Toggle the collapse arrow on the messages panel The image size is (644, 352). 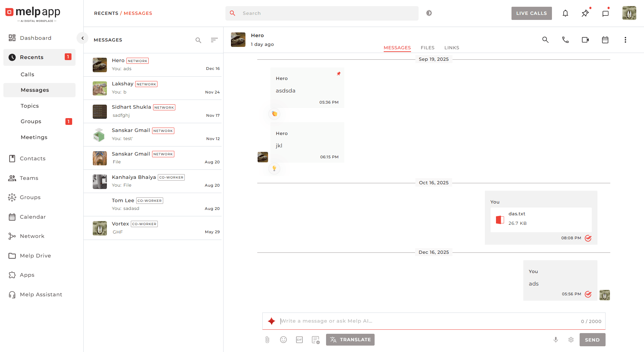[x=82, y=38]
